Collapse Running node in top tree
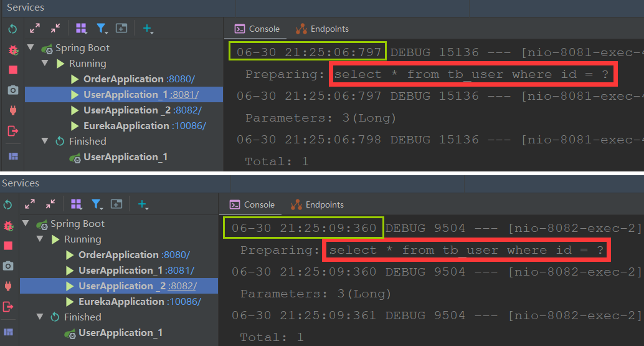Screen dimensions: 644x346 point(45,64)
